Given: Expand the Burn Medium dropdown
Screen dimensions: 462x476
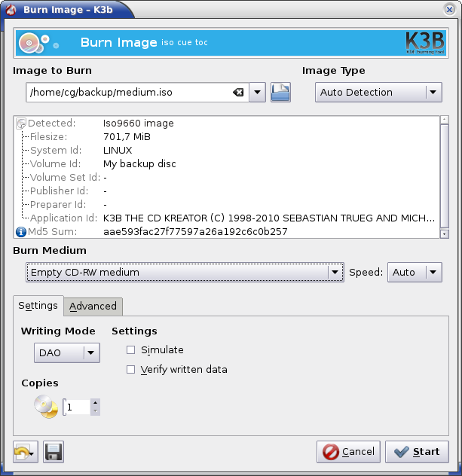Looking at the screenshot, I should [x=185, y=273].
